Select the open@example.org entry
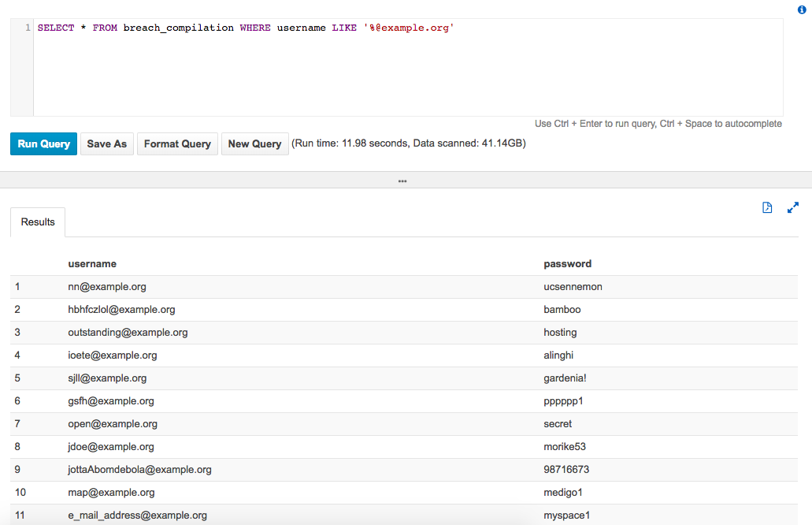This screenshot has height=525, width=812. [113, 424]
